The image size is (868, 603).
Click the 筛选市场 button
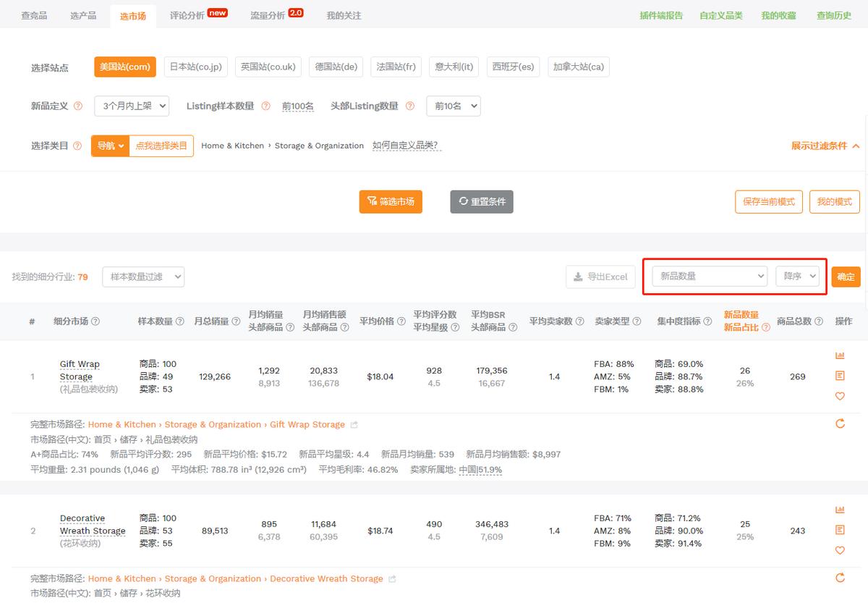(391, 202)
